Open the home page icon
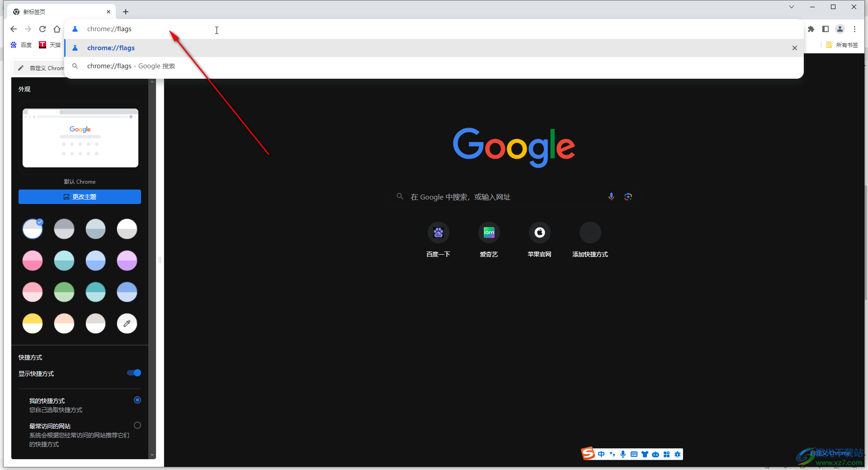 tap(57, 29)
